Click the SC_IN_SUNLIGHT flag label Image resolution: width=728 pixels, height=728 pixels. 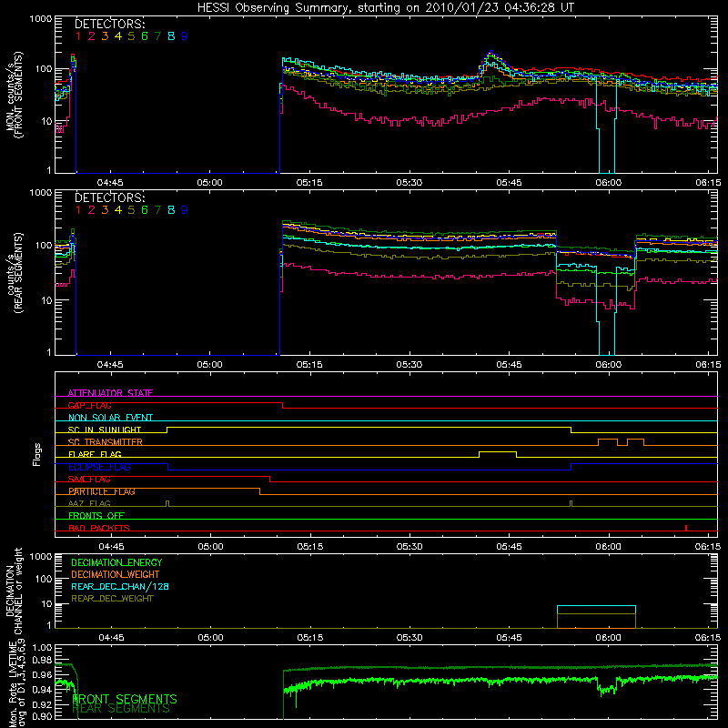(105, 430)
